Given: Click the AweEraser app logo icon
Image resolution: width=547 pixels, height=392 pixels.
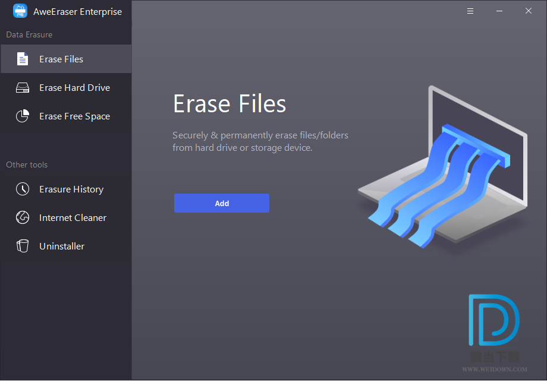Looking at the screenshot, I should pyautogui.click(x=20, y=11).
